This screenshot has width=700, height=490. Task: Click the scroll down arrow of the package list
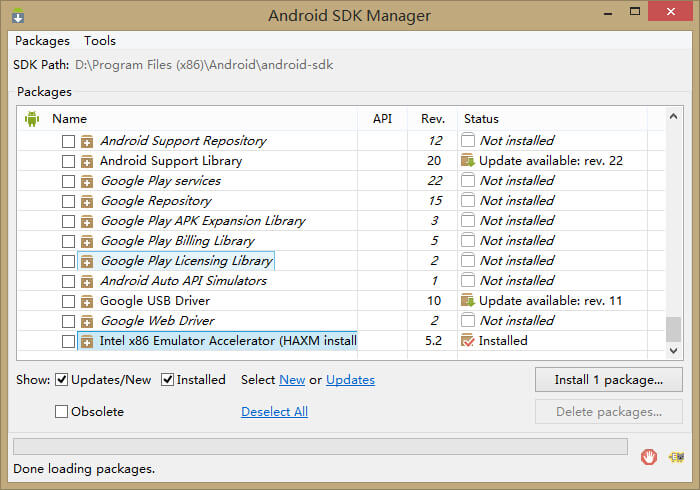[674, 351]
